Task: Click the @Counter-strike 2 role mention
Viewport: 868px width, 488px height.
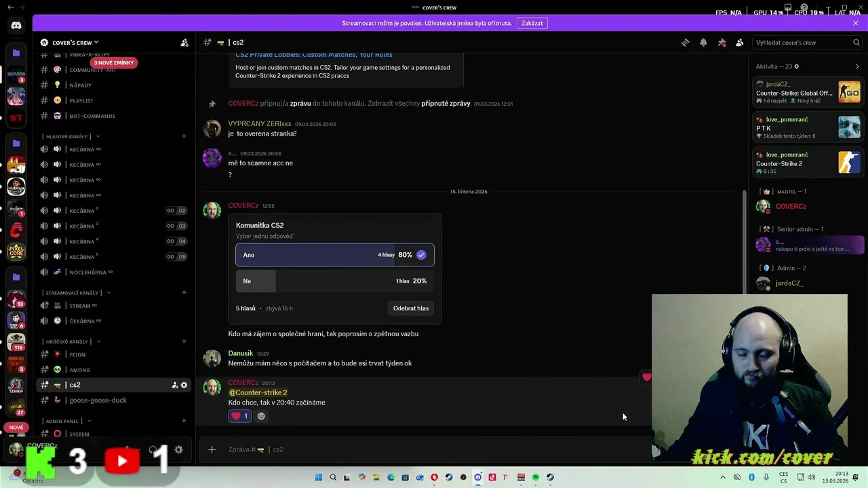Action: pyautogui.click(x=258, y=392)
